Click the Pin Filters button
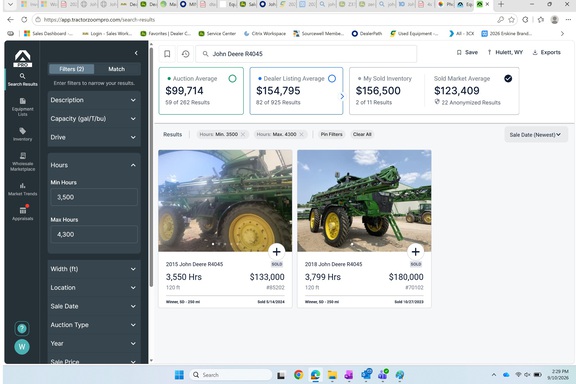This screenshot has width=576, height=384. tap(331, 134)
